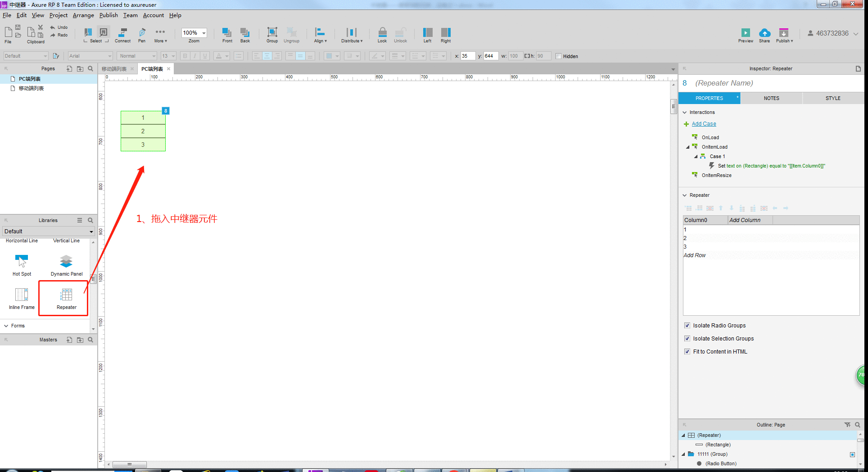Open the More tools menu

tap(160, 35)
